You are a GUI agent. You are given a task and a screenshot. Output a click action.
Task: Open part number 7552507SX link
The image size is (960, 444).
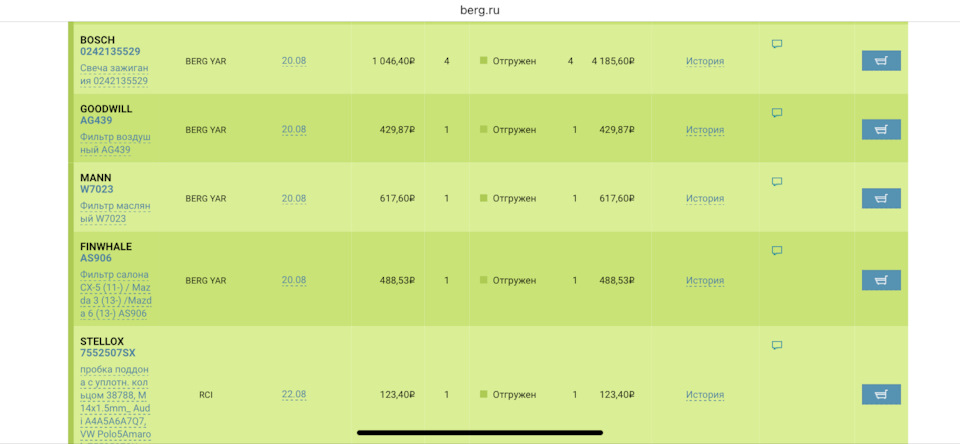108,353
